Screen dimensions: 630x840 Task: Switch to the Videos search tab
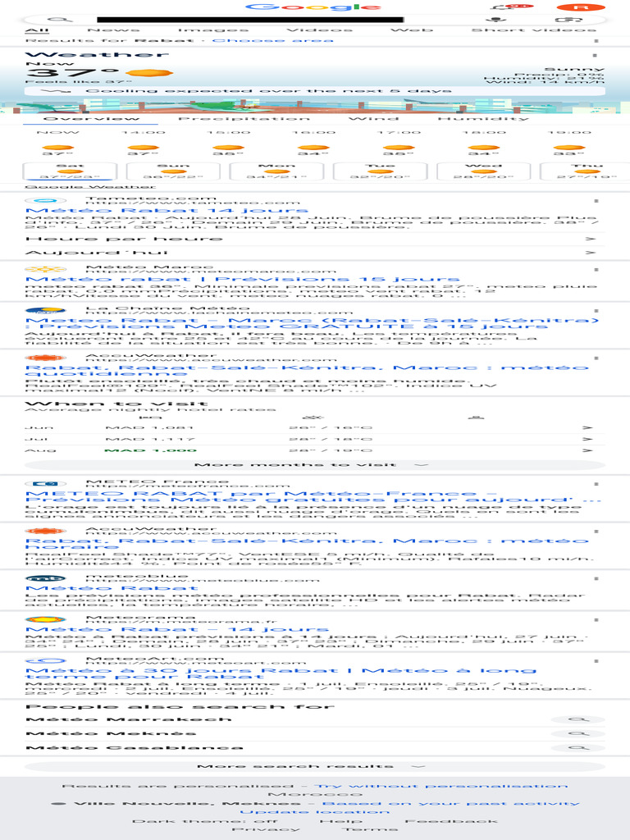[x=320, y=30]
